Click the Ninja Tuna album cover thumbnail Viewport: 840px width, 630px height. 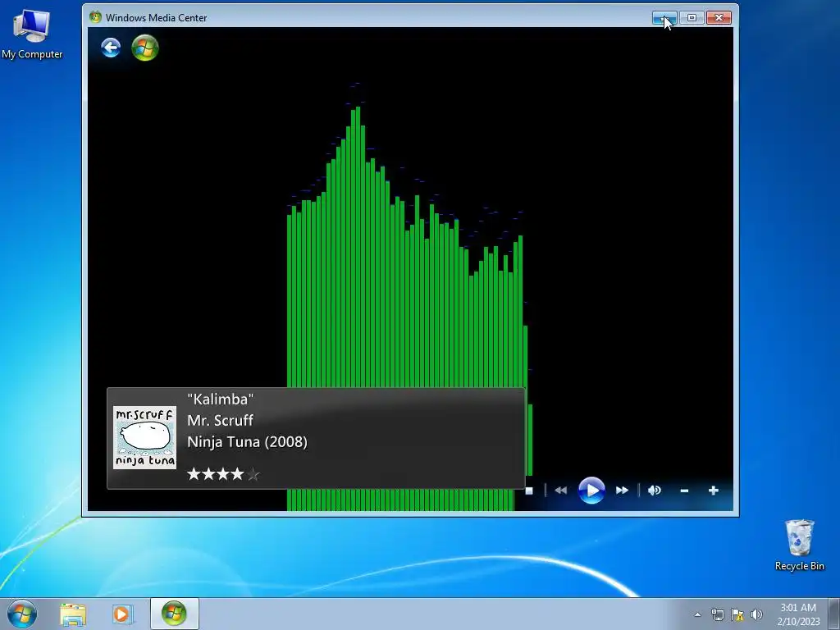[x=144, y=438]
